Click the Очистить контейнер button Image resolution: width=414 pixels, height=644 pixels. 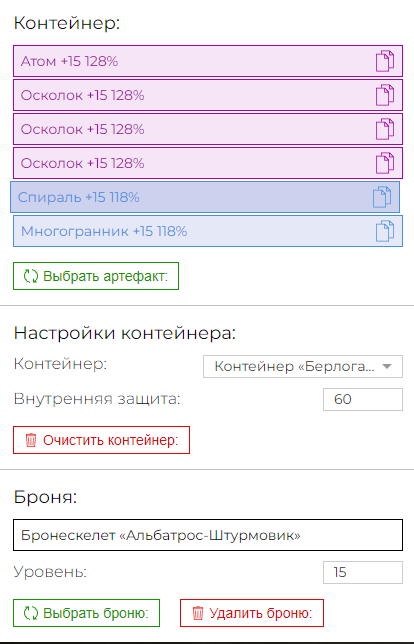point(101,440)
